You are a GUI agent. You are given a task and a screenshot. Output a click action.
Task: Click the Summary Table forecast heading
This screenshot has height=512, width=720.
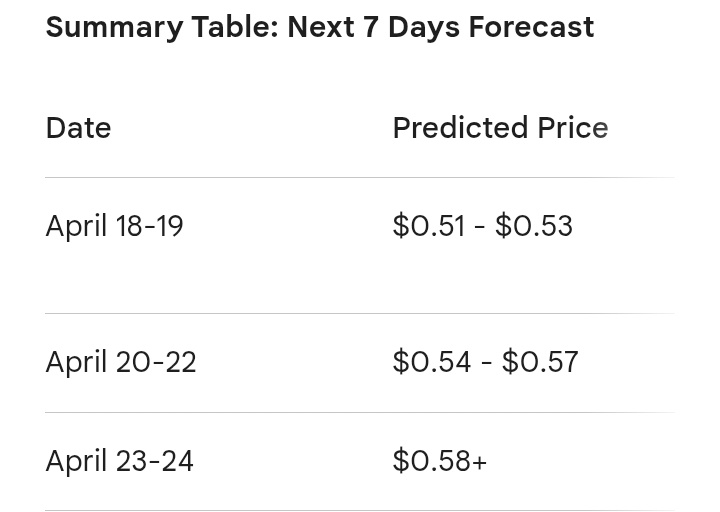click(x=320, y=27)
